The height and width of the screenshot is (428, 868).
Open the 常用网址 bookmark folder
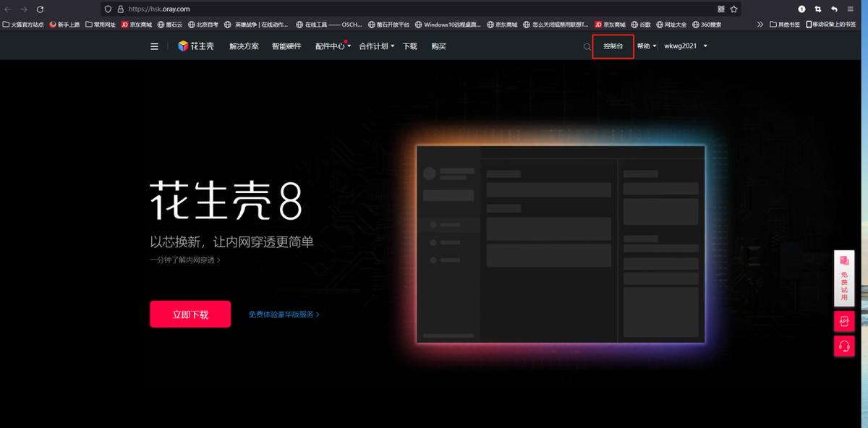(101, 24)
